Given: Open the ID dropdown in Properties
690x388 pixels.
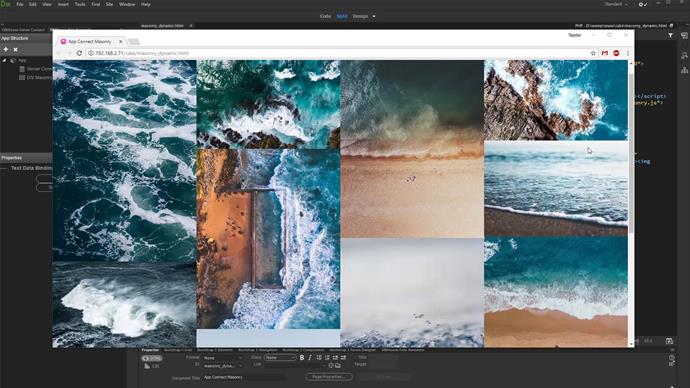Looking at the screenshot, I should coord(222,366).
